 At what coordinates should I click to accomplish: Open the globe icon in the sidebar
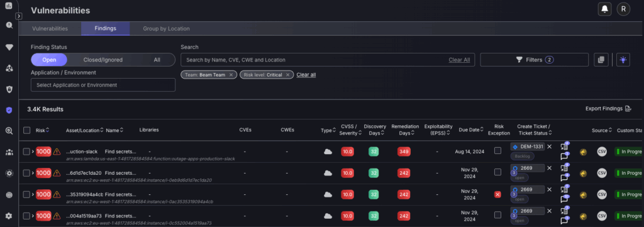pyautogui.click(x=9, y=195)
